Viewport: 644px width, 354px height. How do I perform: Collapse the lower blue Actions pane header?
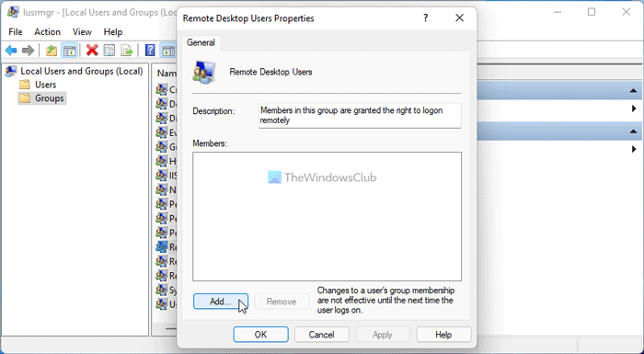(633, 131)
